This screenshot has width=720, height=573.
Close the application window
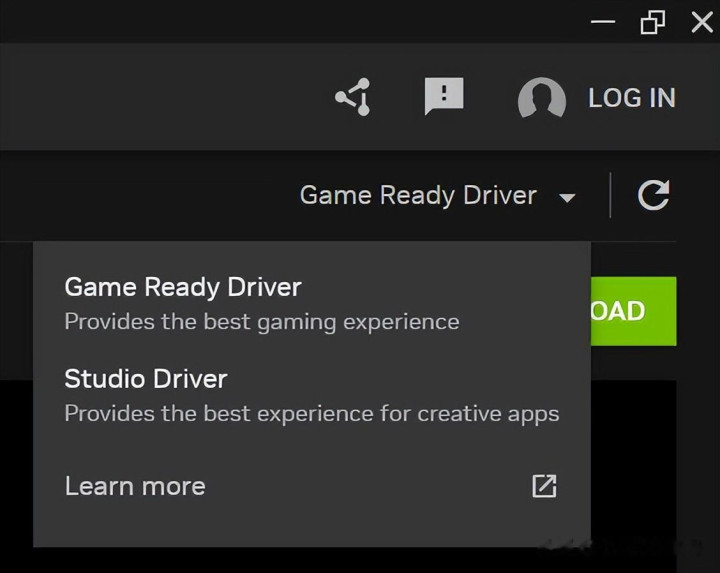point(702,22)
